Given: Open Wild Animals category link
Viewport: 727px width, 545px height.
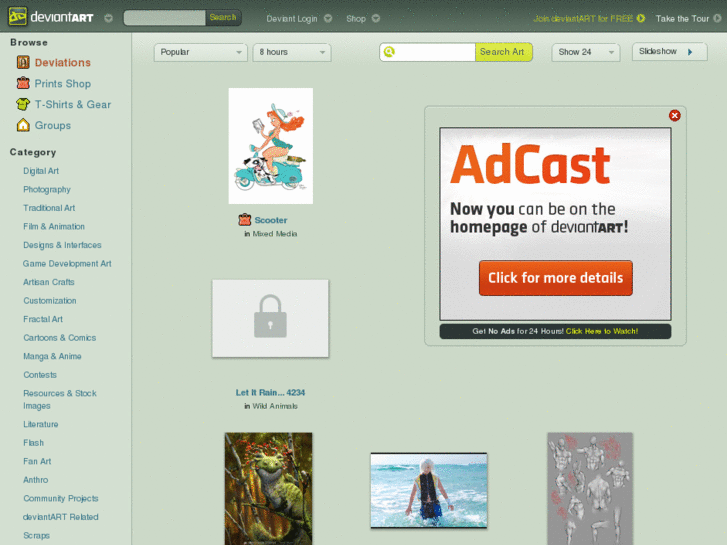Looking at the screenshot, I should [x=275, y=406].
